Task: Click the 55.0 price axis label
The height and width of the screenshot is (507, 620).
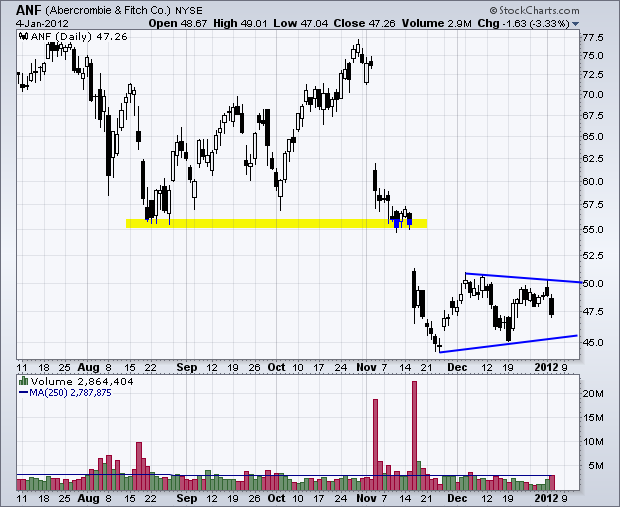Action: 593,230
